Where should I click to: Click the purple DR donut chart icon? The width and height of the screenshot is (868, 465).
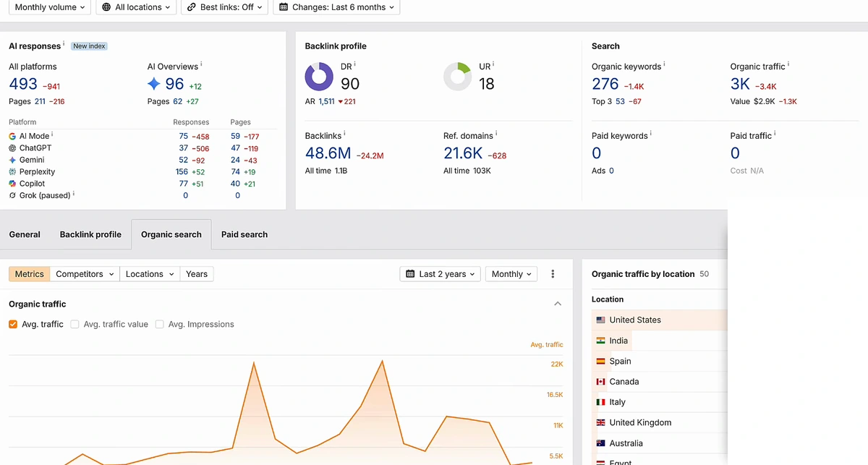[x=319, y=77]
